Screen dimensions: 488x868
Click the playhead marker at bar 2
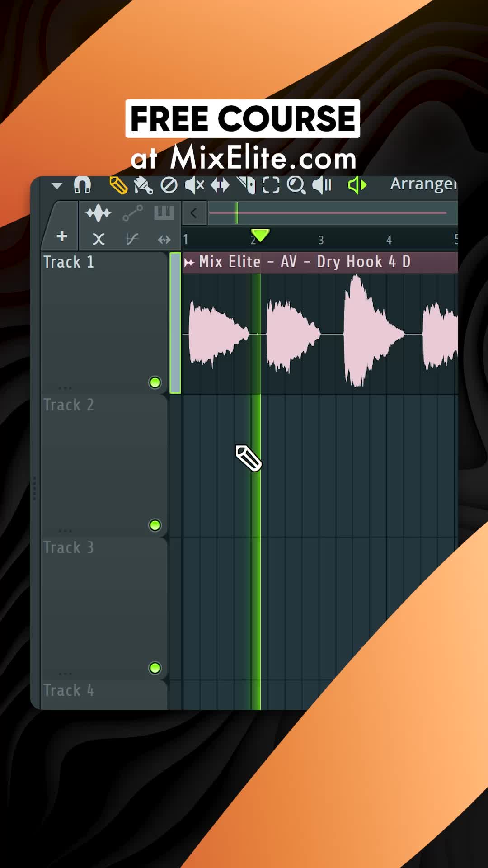260,235
